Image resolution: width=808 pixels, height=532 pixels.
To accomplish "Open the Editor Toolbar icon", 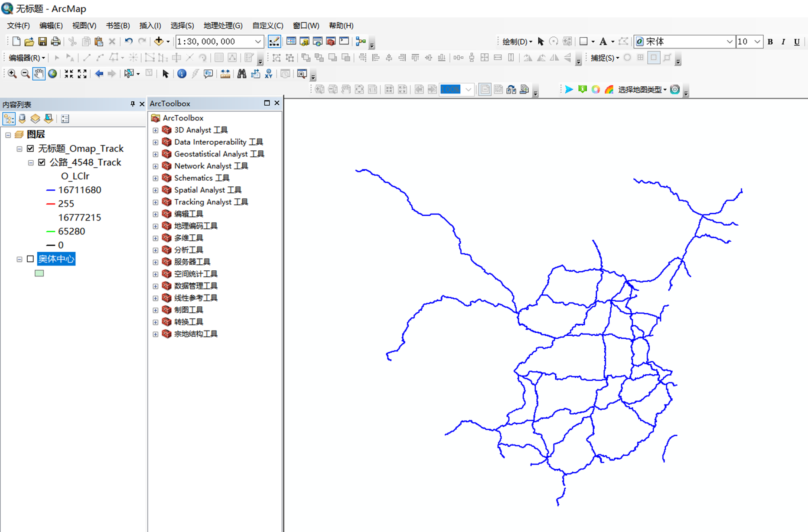I will (x=274, y=42).
